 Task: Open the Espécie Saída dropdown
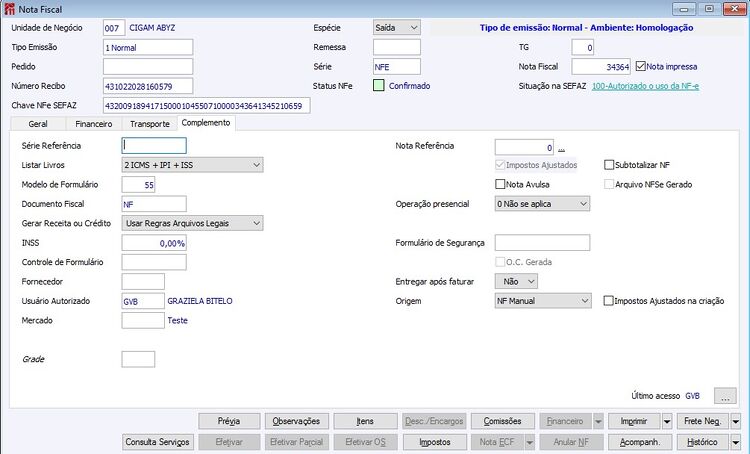(397, 28)
